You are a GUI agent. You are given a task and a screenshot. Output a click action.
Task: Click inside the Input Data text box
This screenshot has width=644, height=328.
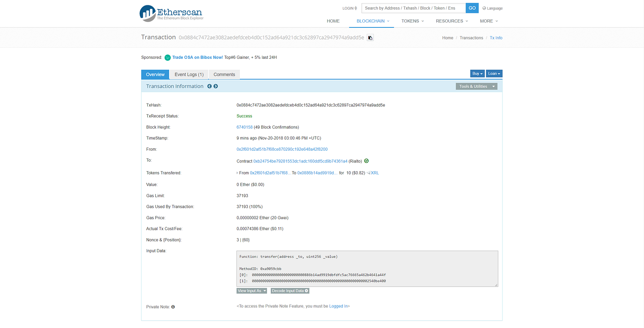367,269
